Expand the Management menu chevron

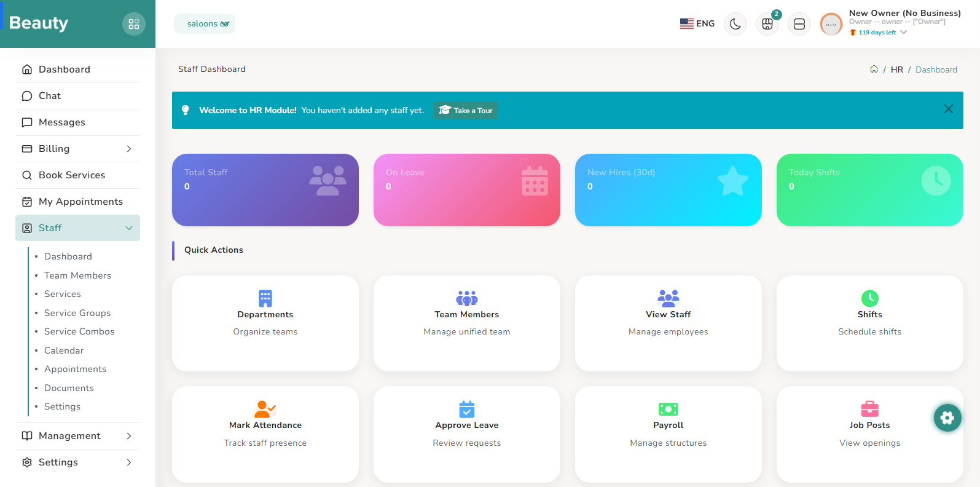tap(129, 436)
